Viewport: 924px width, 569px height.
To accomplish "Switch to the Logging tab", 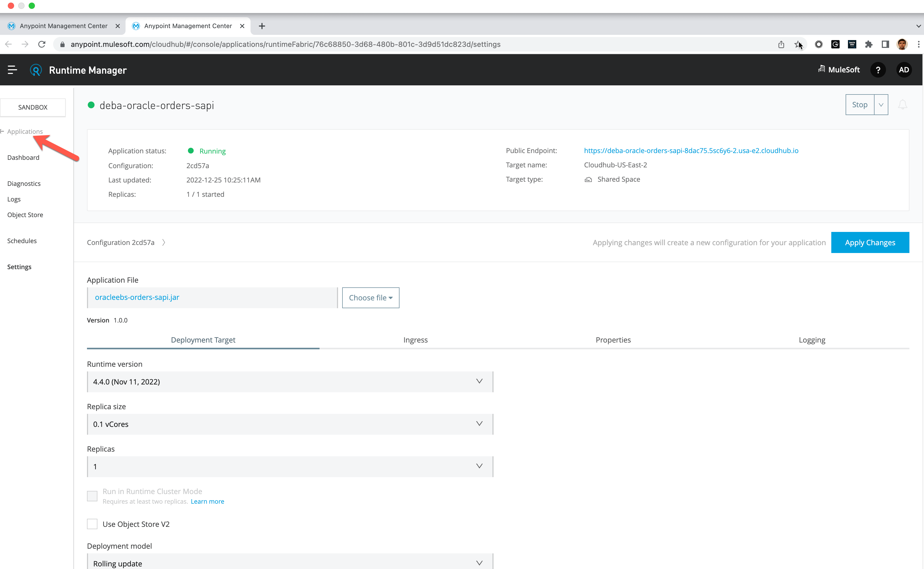I will 812,340.
